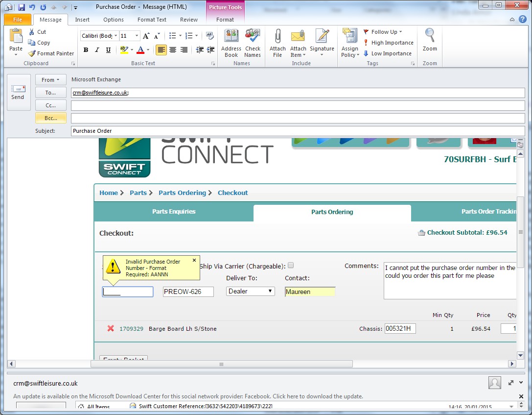Click the To... recipients button
This screenshot has height=415, width=532.
point(50,93)
